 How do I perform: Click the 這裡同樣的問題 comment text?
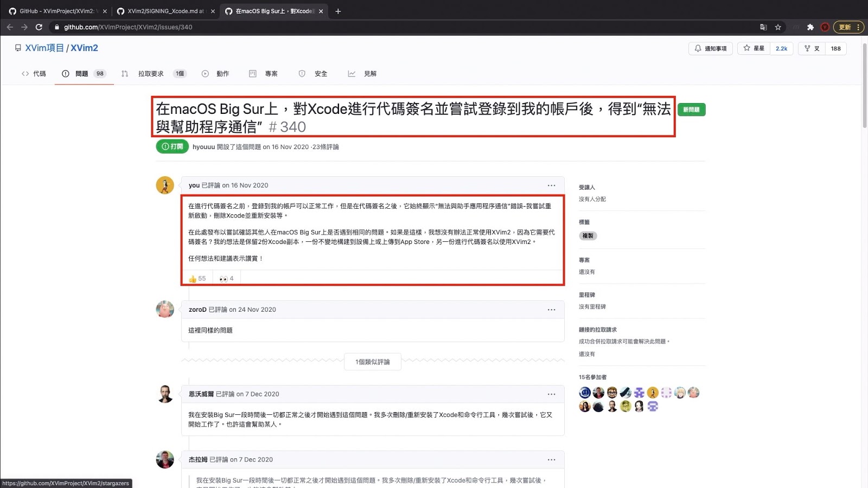tap(210, 330)
